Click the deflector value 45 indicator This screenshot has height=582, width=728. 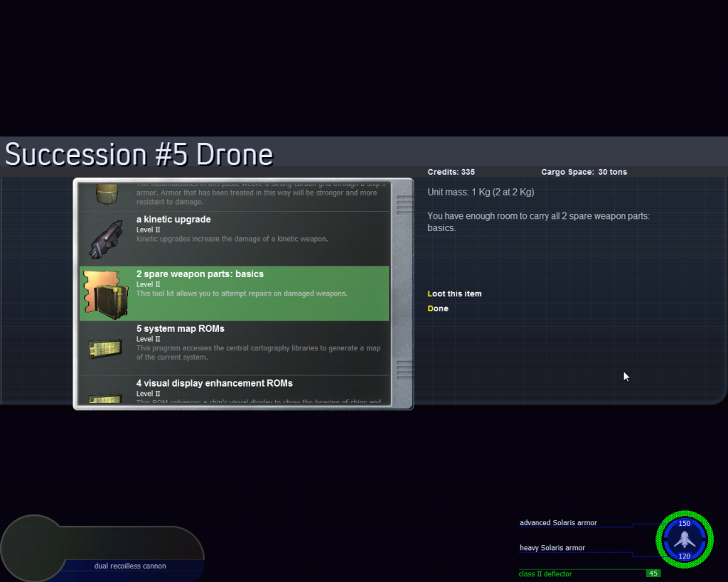pyautogui.click(x=653, y=573)
